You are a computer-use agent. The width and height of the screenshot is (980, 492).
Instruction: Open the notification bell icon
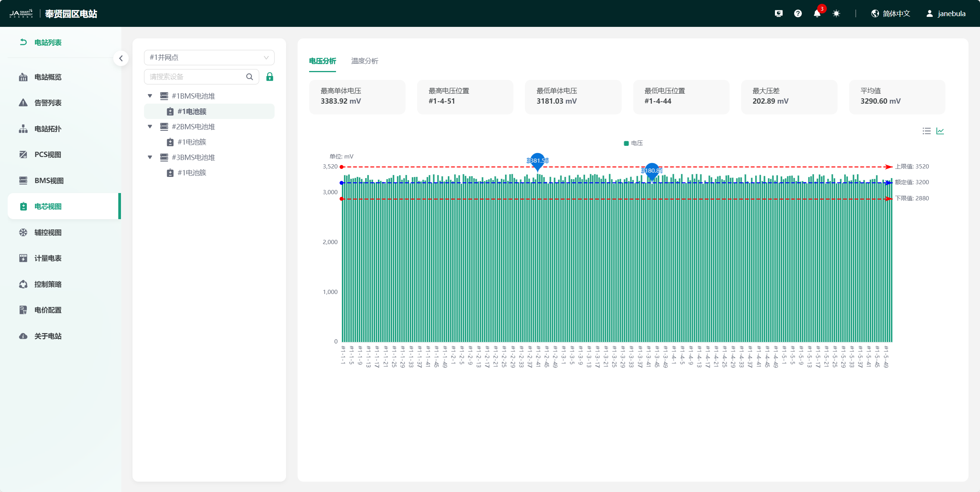(817, 14)
